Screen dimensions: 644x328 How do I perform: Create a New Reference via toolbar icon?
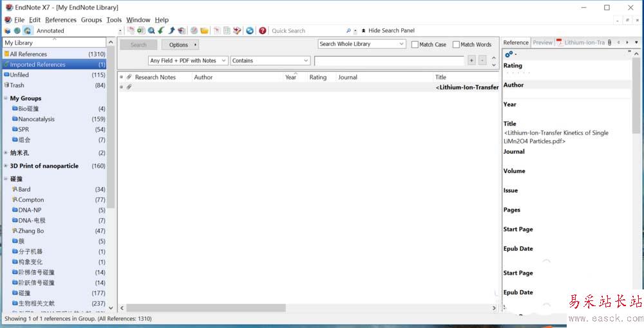coord(141,30)
